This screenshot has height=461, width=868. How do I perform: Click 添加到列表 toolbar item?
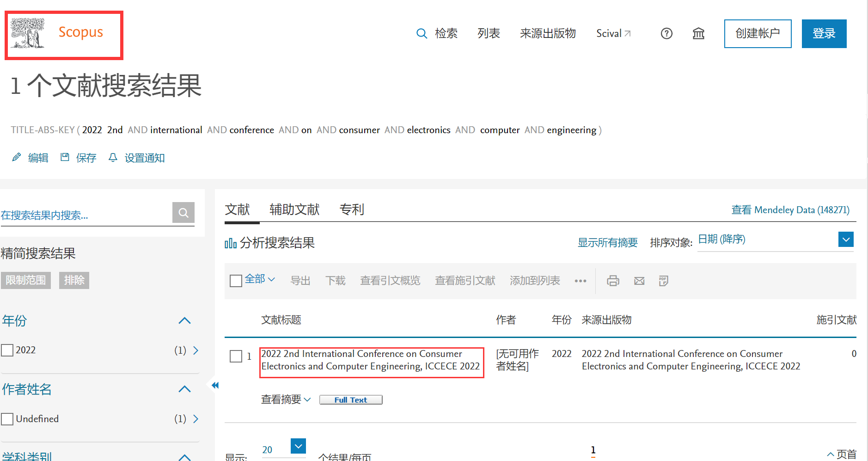535,281
